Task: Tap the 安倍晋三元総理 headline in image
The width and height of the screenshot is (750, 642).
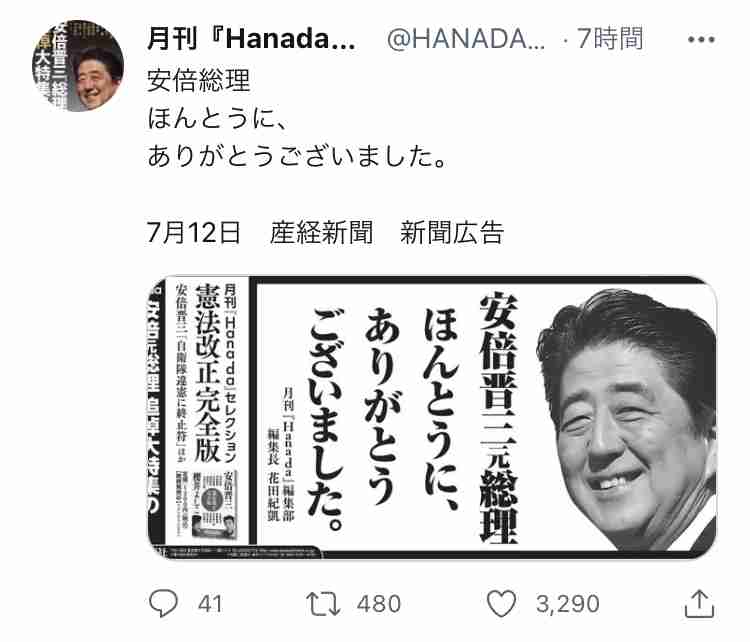Action: pyautogui.click(x=498, y=417)
